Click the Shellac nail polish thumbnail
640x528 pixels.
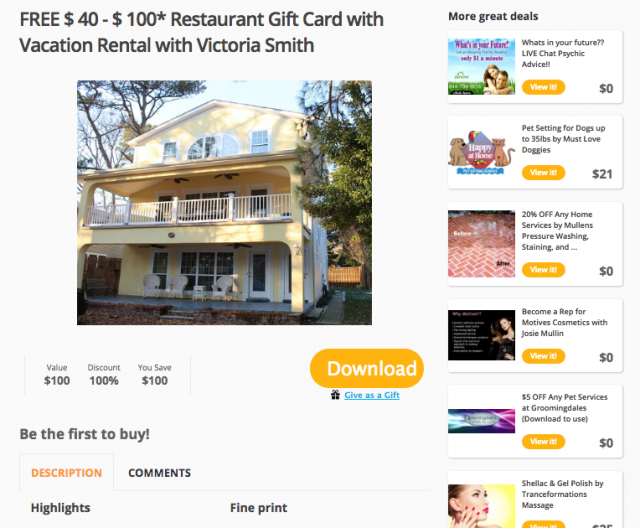pyautogui.click(x=482, y=506)
